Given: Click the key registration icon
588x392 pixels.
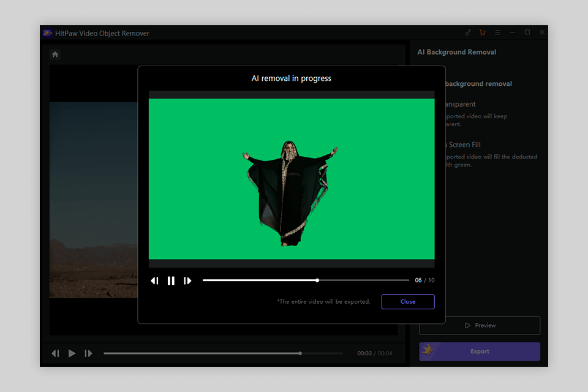Looking at the screenshot, I should (x=468, y=32).
